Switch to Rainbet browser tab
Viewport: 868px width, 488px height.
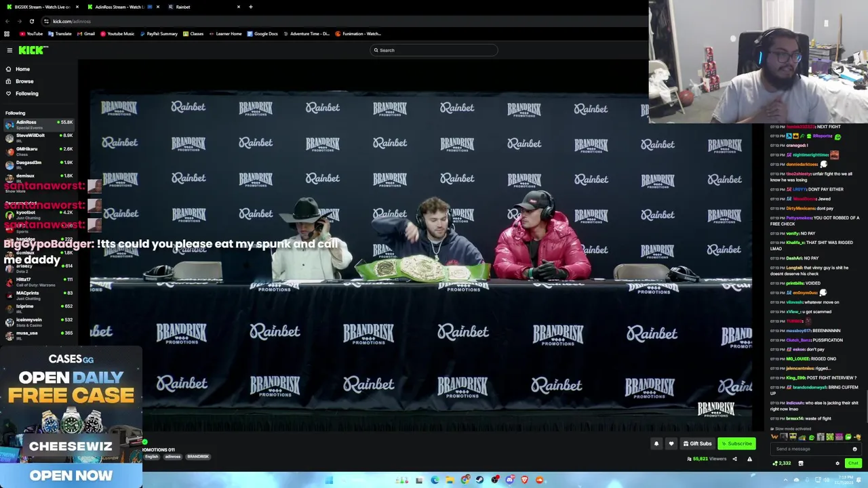point(203,7)
